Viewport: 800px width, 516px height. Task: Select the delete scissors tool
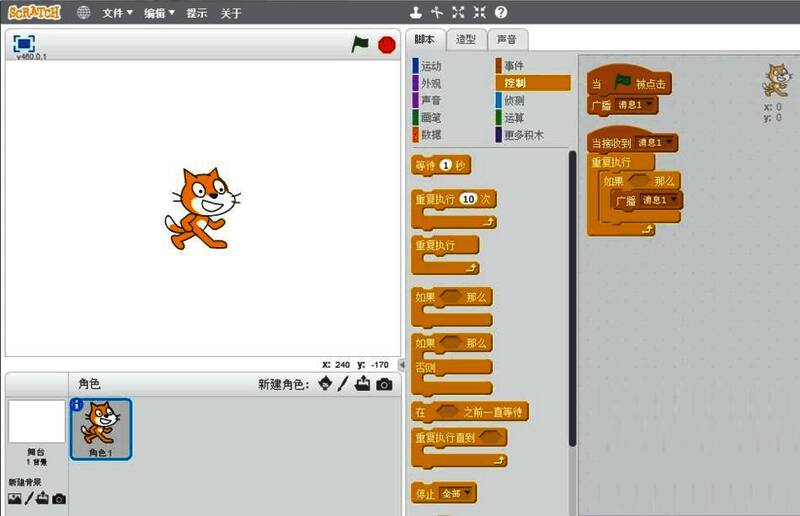(436, 13)
